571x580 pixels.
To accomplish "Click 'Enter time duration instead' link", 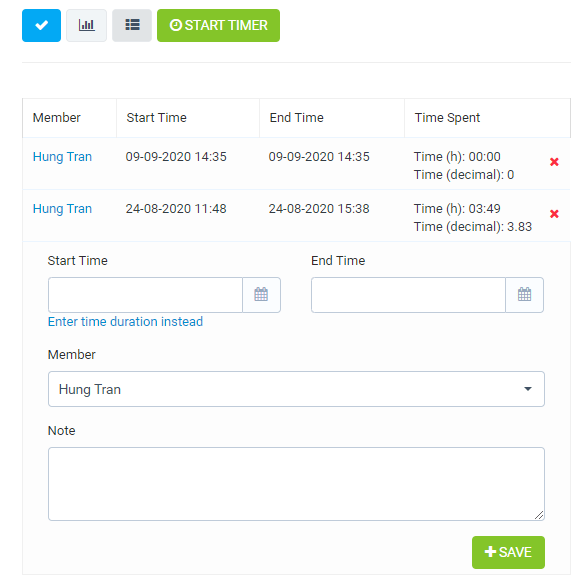I will pos(125,321).
